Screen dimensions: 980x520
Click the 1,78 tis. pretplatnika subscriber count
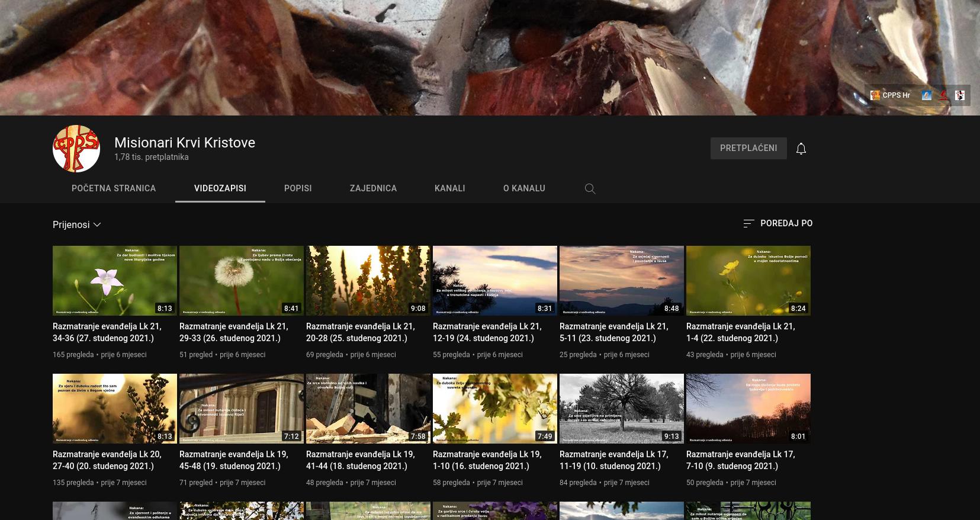click(152, 157)
